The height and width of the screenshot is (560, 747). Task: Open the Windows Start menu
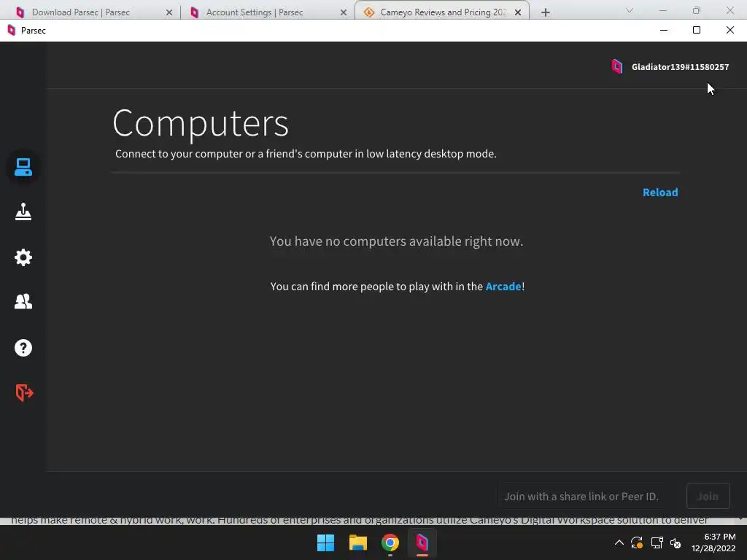pyautogui.click(x=326, y=542)
